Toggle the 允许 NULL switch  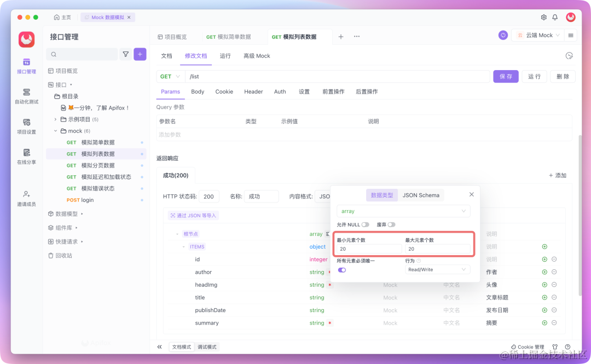[365, 225]
